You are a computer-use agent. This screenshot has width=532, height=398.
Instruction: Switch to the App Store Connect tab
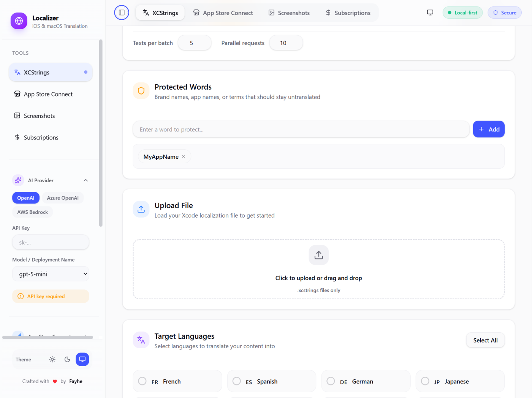coord(223,13)
